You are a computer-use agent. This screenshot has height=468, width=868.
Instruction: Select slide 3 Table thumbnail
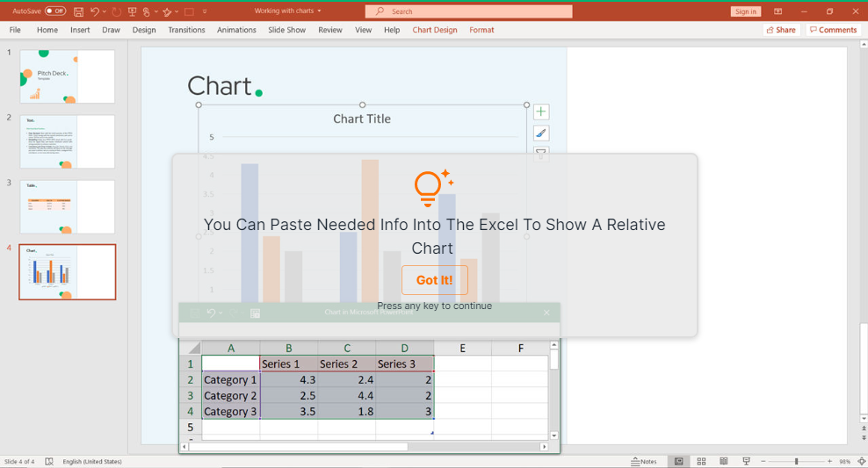point(67,206)
